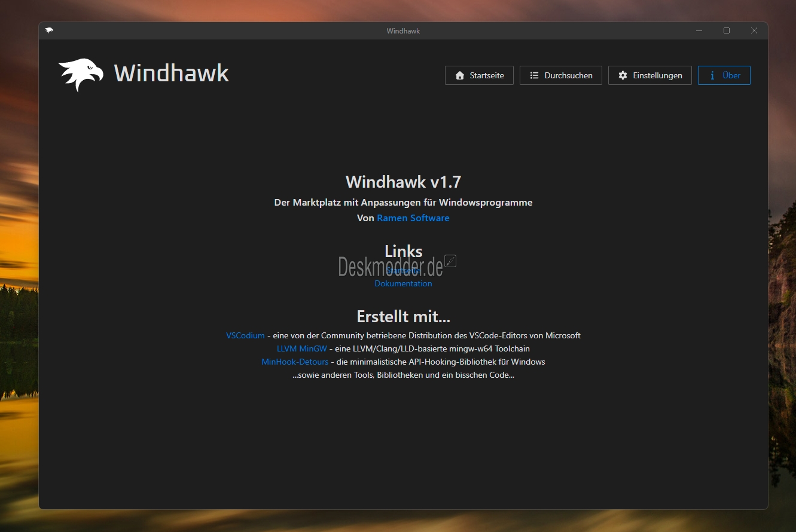Select the Über info icon button

tap(724, 75)
